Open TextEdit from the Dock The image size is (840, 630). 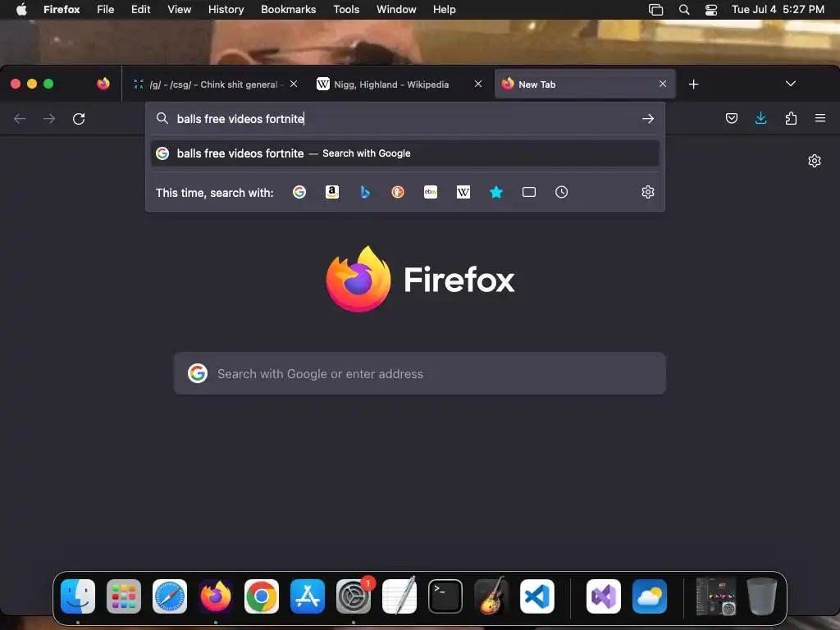[x=399, y=596]
